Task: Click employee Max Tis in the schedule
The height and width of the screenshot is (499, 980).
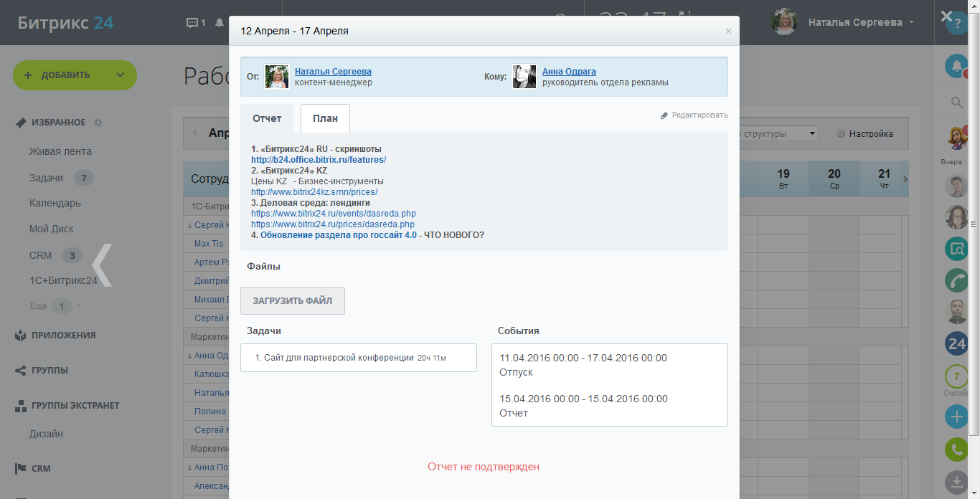Action: pyautogui.click(x=209, y=244)
